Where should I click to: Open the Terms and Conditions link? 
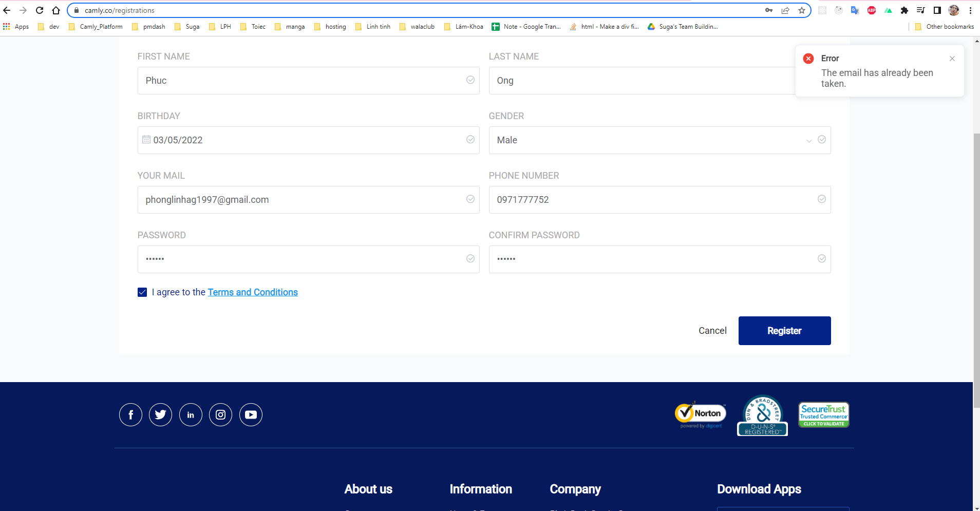tap(253, 292)
